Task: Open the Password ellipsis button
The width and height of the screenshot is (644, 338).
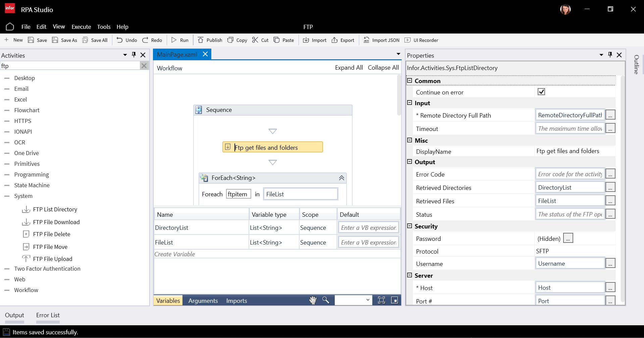Action: [568, 239]
